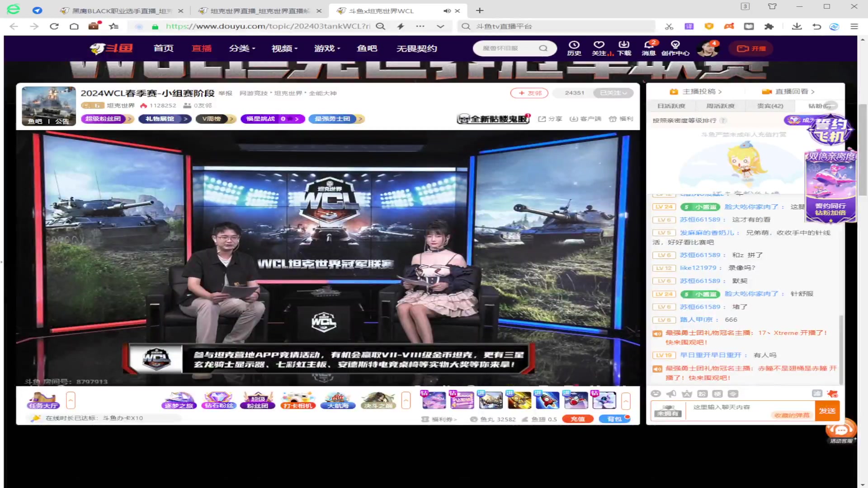Click the 分享 share icon below stream title
Image resolution: width=868 pixels, height=488 pixels.
point(550,119)
